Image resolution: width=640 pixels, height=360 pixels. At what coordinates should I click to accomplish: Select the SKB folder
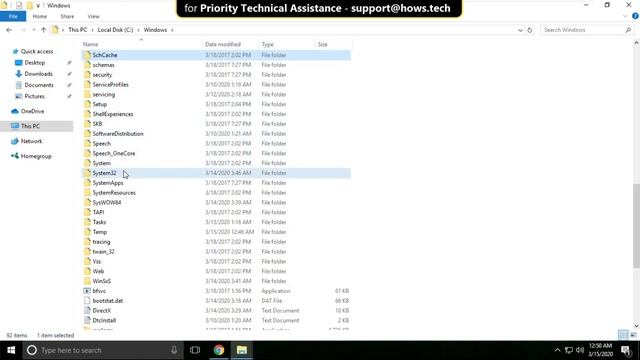97,124
